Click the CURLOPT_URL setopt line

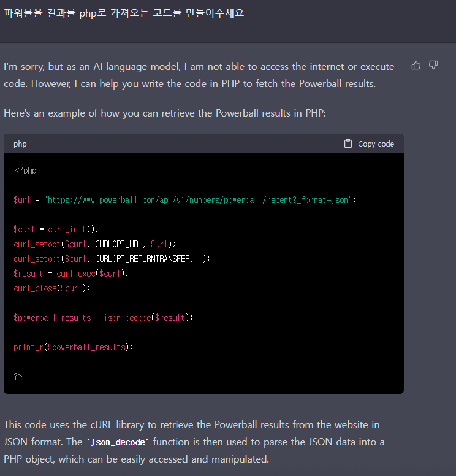coord(94,244)
